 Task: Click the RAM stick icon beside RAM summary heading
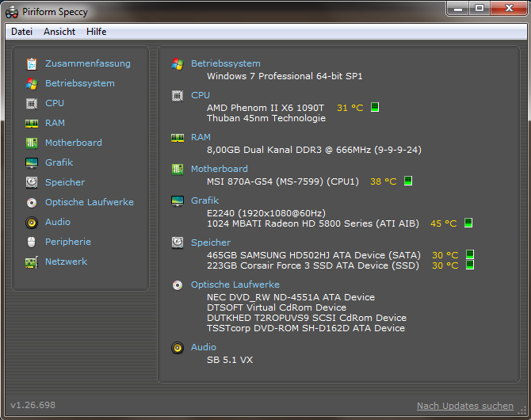click(x=178, y=138)
